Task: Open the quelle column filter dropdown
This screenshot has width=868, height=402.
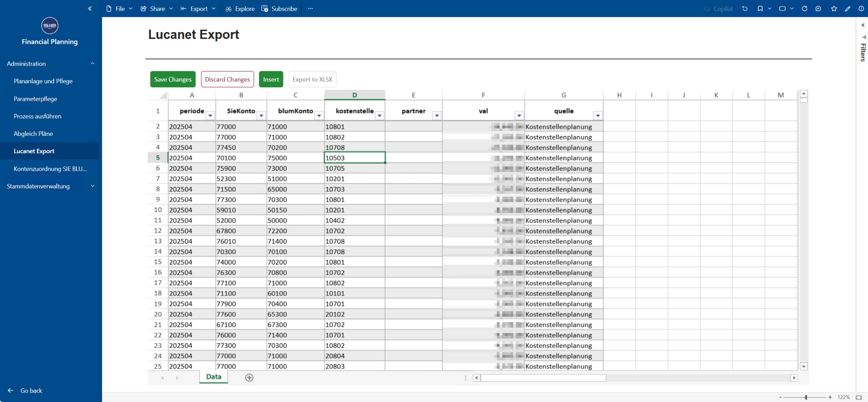Action: [598, 116]
